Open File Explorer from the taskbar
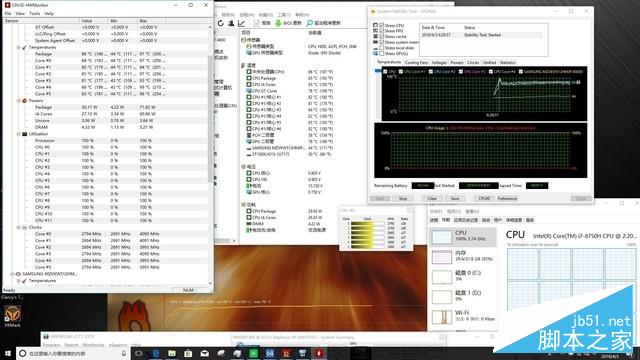 [172, 353]
